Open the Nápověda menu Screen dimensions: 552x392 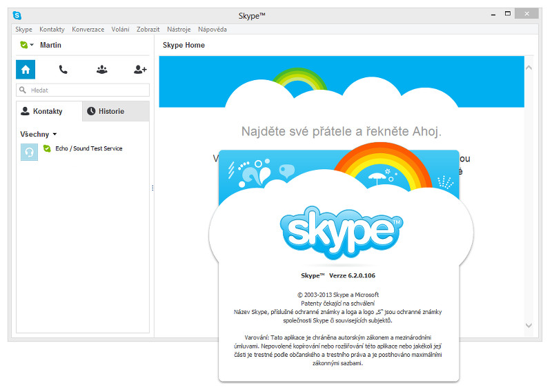[213, 29]
